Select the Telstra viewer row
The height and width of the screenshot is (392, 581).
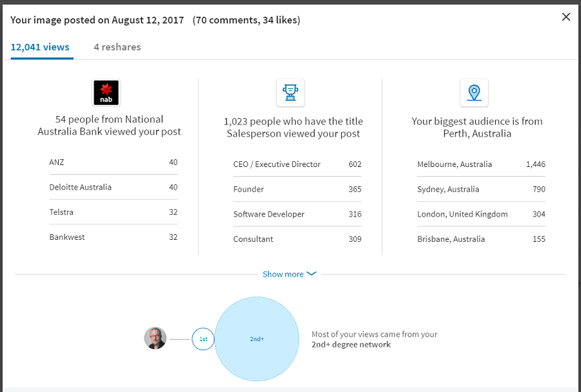point(113,212)
